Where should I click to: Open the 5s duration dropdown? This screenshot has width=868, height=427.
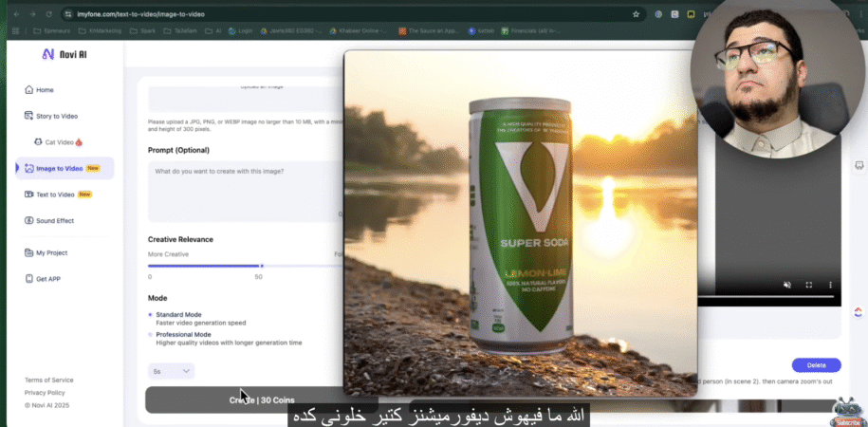(171, 371)
